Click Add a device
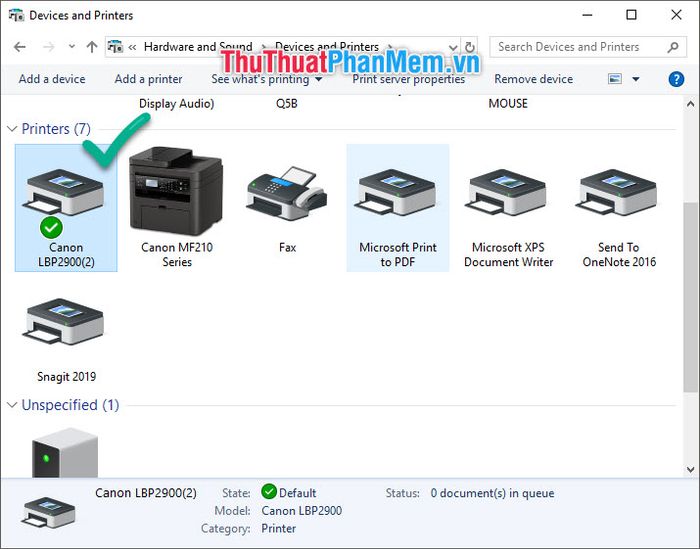 (52, 79)
